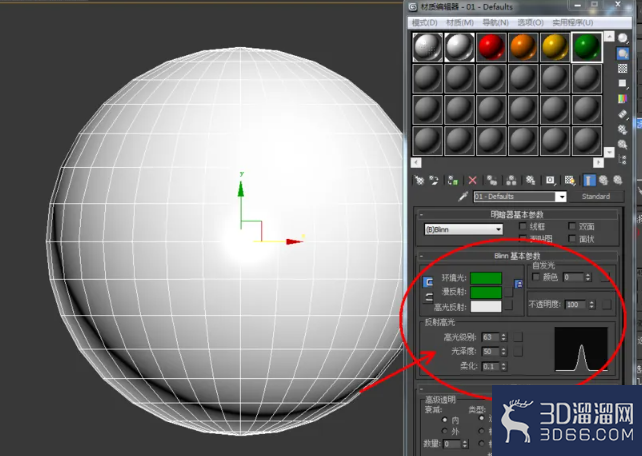Click the map button next to 高光级别
This screenshot has width=642, height=456.
518,337
